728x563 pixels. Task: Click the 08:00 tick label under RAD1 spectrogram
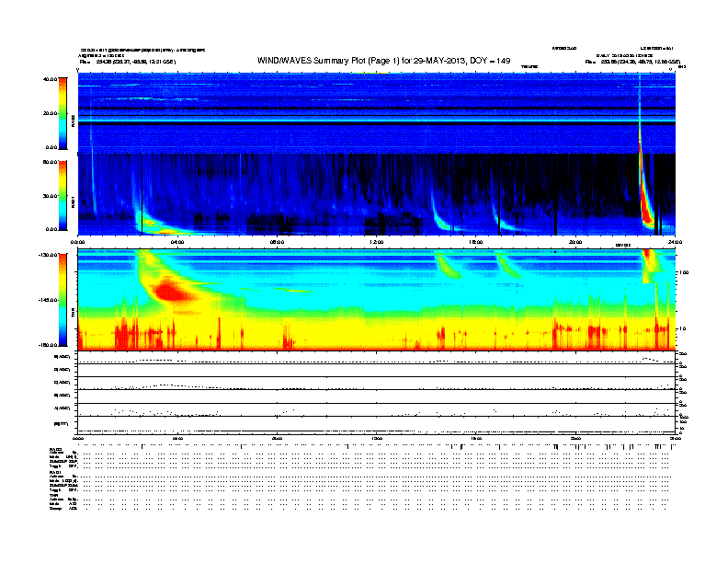tap(277, 242)
